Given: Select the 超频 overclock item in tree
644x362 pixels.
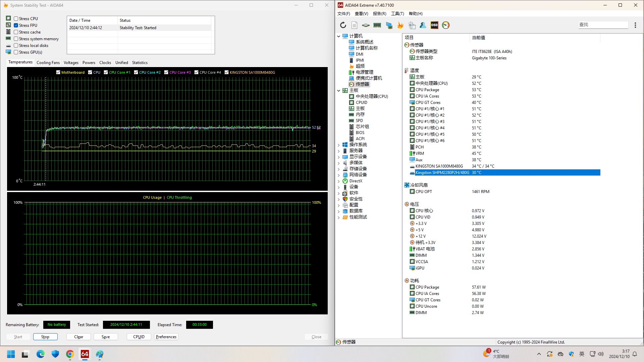Looking at the screenshot, I should [360, 66].
